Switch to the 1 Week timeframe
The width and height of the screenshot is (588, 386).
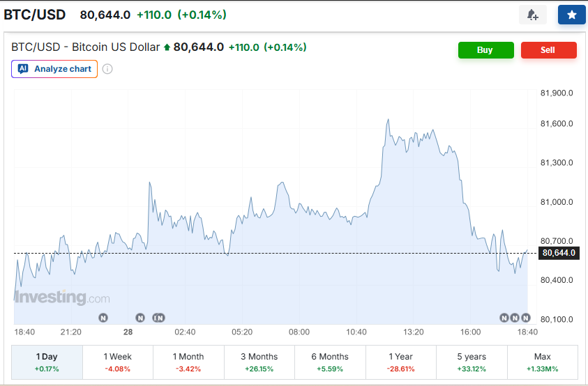[x=118, y=362]
